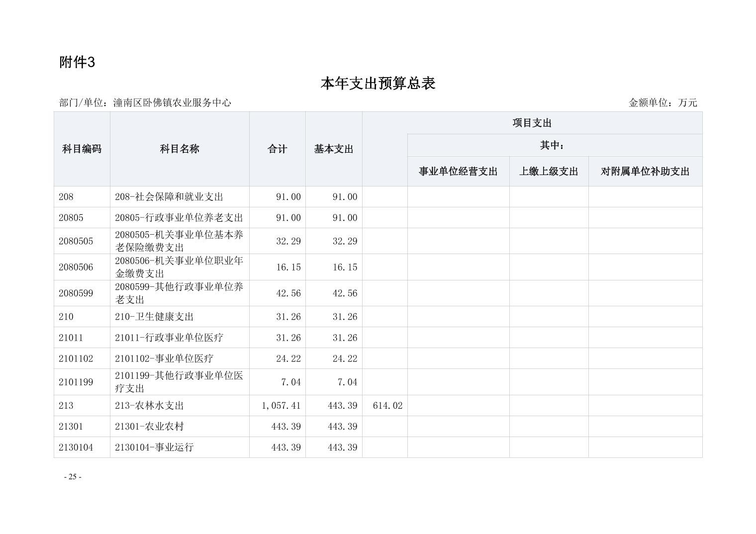Image resolution: width=756 pixels, height=534 pixels.
Task: Select 210-卫生健康支出 name cell
Action: (180, 317)
